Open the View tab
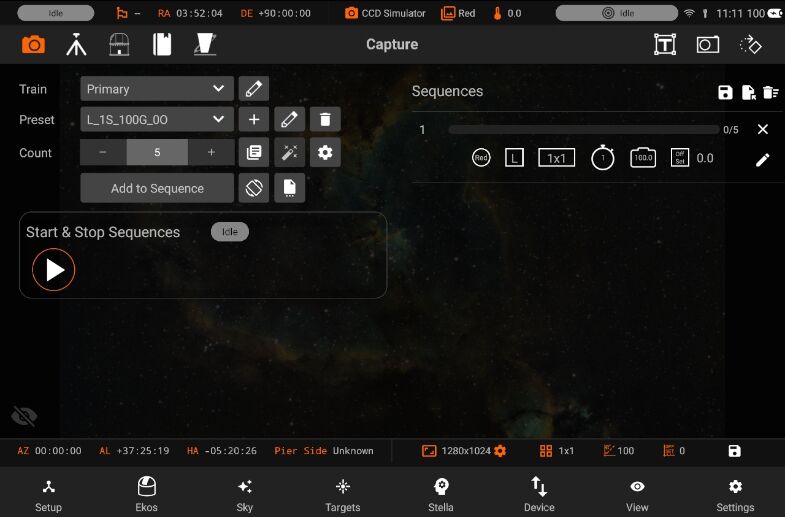The image size is (785, 517). click(x=637, y=494)
